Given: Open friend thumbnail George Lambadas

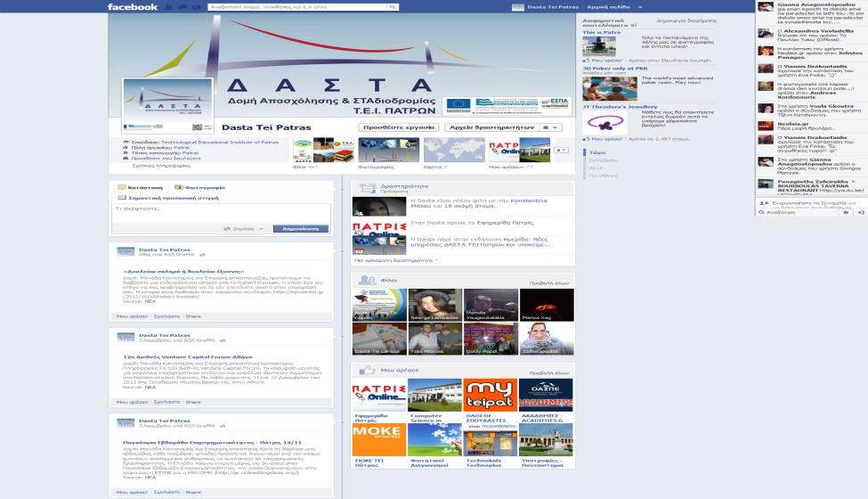Looking at the screenshot, I should click(x=435, y=305).
